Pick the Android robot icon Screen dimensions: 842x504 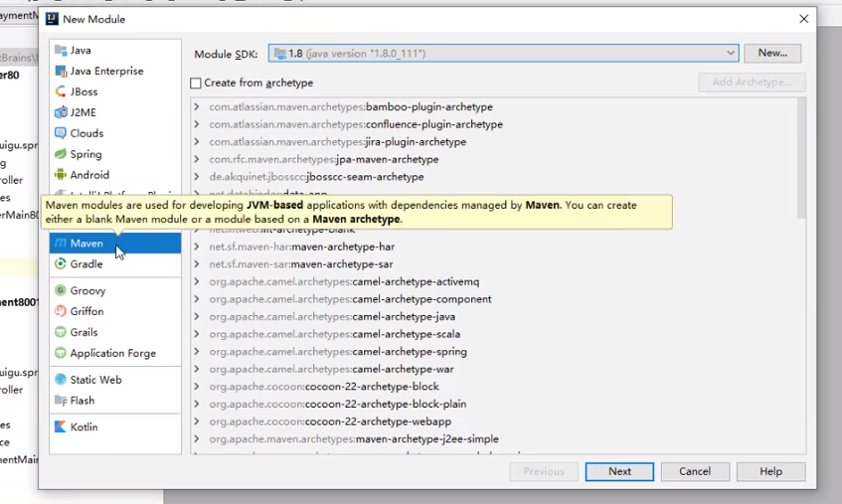60,175
